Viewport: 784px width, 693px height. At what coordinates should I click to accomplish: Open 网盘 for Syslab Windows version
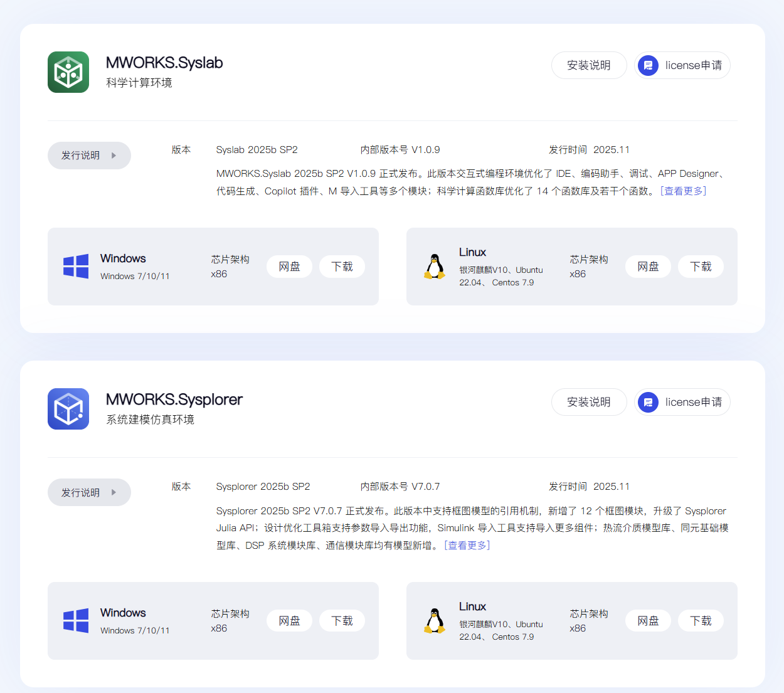[289, 267]
